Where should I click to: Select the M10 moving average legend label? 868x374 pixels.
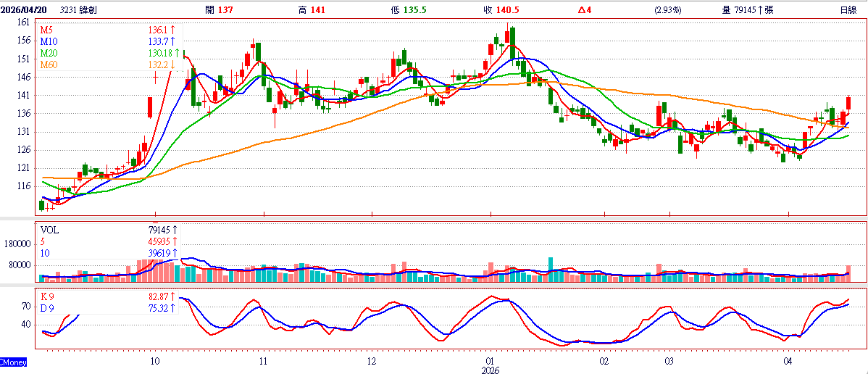point(49,42)
